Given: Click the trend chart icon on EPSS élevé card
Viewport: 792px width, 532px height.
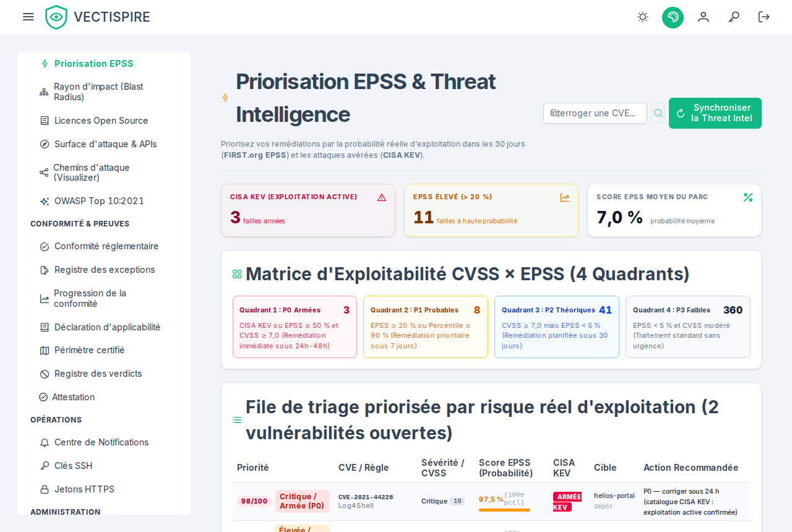Looking at the screenshot, I should tap(565, 197).
